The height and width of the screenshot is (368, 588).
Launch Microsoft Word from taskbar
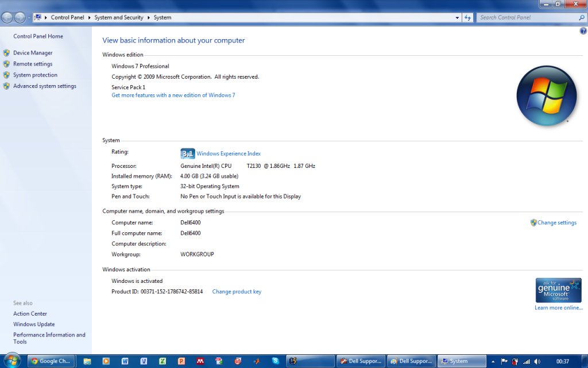pos(125,361)
